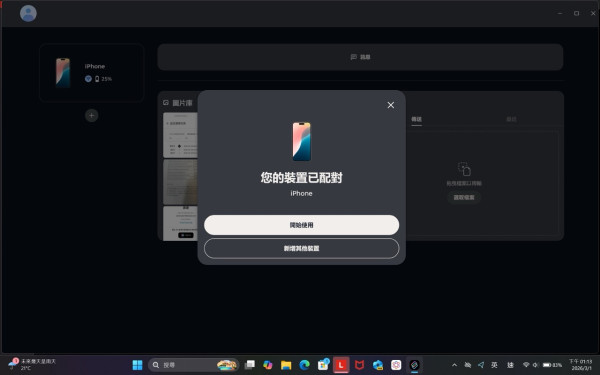Click the gallery icon beside 圖片庫
Viewport: 600px width, 375px height.
(x=166, y=103)
